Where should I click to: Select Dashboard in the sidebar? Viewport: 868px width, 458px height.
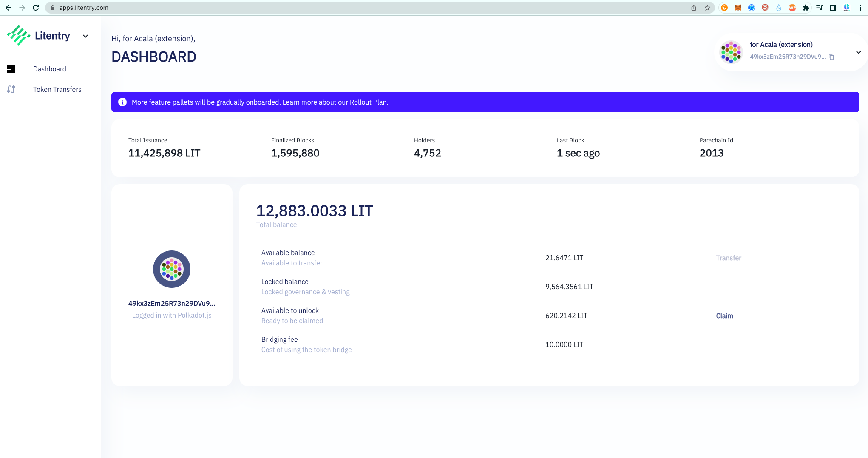click(x=50, y=69)
